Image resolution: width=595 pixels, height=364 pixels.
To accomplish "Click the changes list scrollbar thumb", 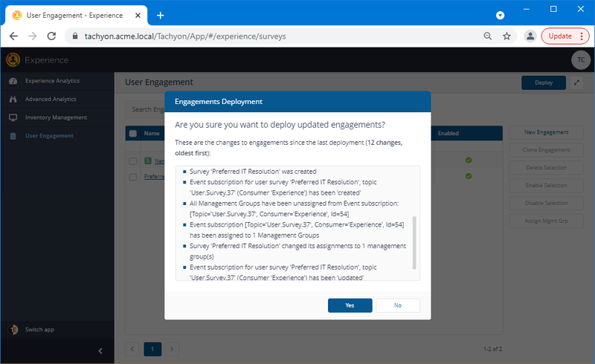I will point(414,243).
